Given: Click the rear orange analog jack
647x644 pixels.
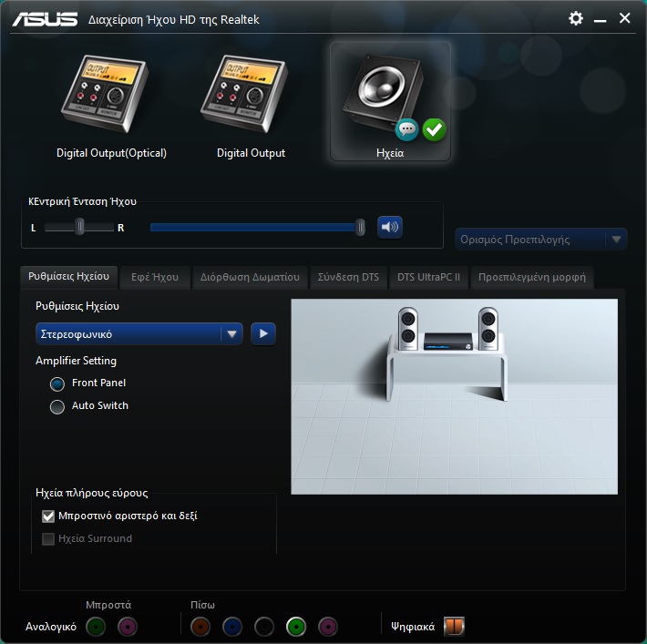Looking at the screenshot, I should [x=200, y=627].
